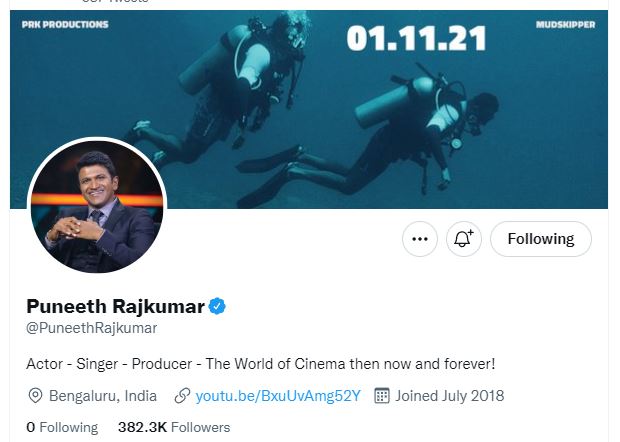The image size is (620, 442).
Task: Toggle the Following button
Action: click(540, 239)
